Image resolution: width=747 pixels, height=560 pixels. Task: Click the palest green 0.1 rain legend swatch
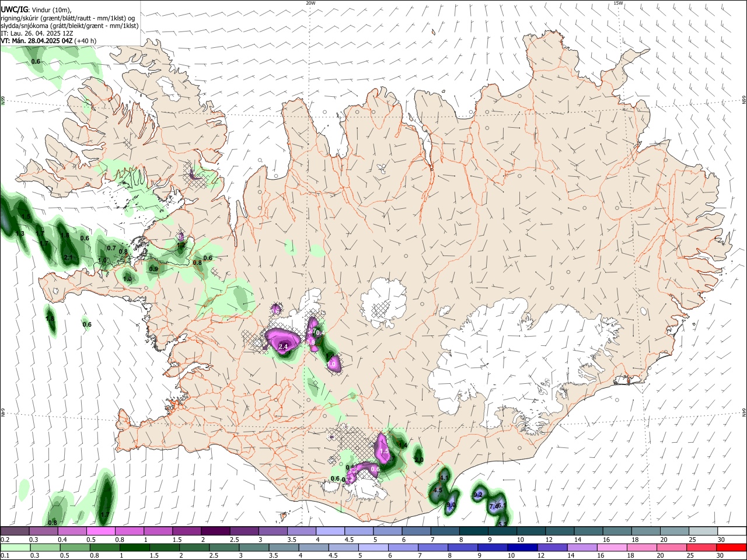tap(15, 547)
